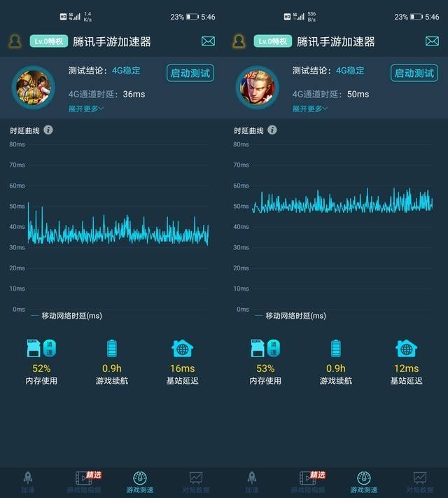Tap right screen 游戏续航 label
The height and width of the screenshot is (498, 448).
335,381
